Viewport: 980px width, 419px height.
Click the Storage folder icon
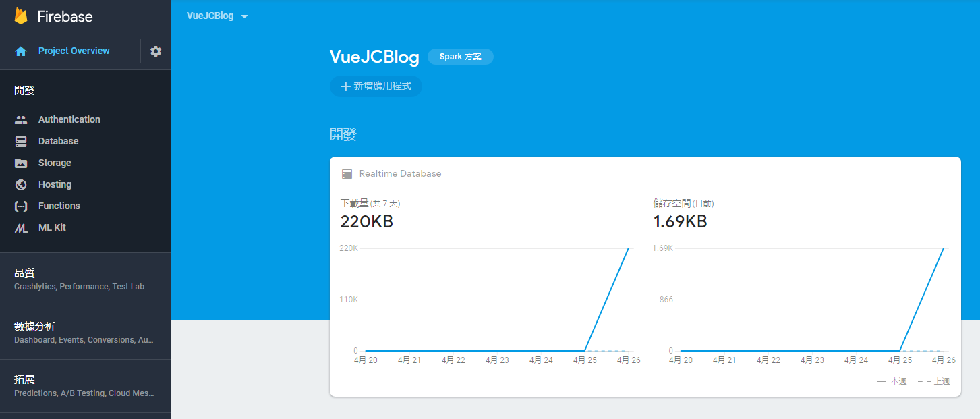(21, 163)
